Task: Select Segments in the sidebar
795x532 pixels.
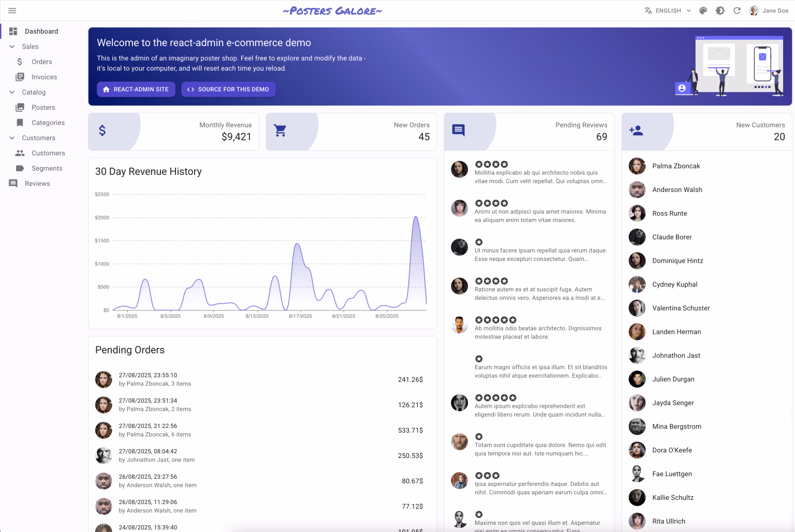Action: 47,168
